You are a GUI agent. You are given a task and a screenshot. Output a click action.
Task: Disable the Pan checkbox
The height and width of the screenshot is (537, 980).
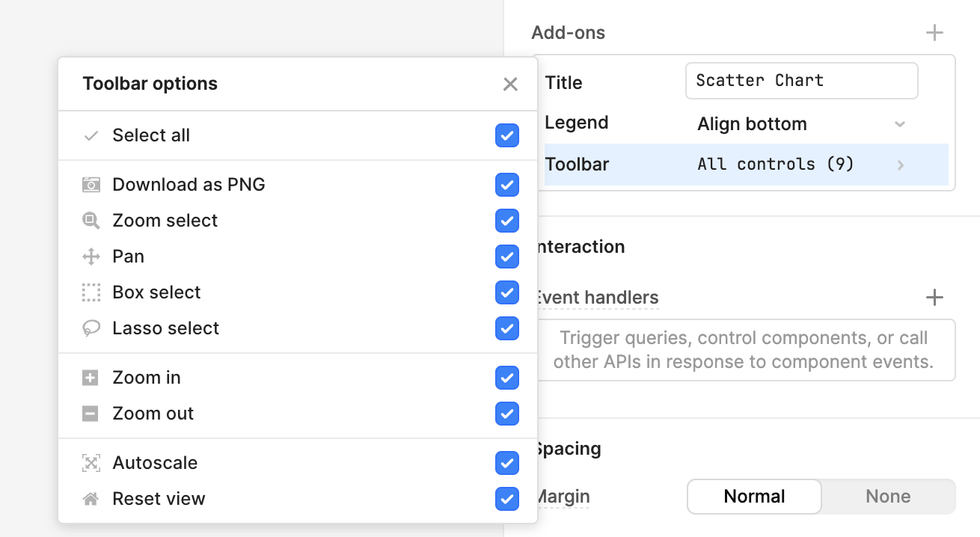tap(507, 257)
